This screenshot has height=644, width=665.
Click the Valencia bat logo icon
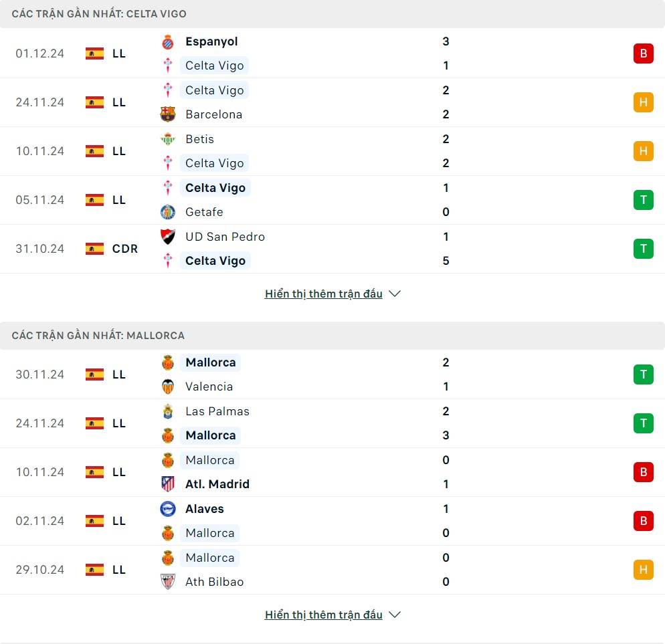168,387
